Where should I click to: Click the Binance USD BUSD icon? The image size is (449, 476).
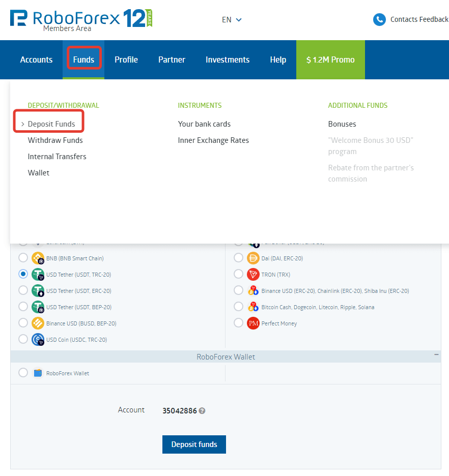pyautogui.click(x=38, y=323)
